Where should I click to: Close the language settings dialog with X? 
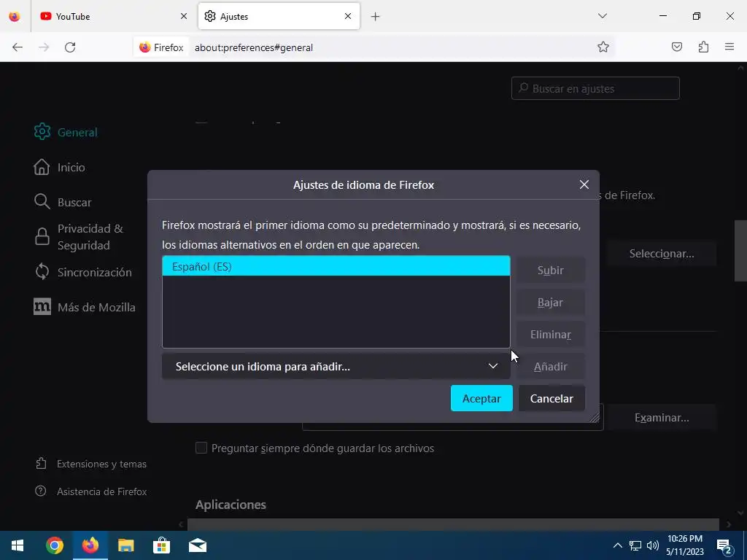tap(584, 184)
